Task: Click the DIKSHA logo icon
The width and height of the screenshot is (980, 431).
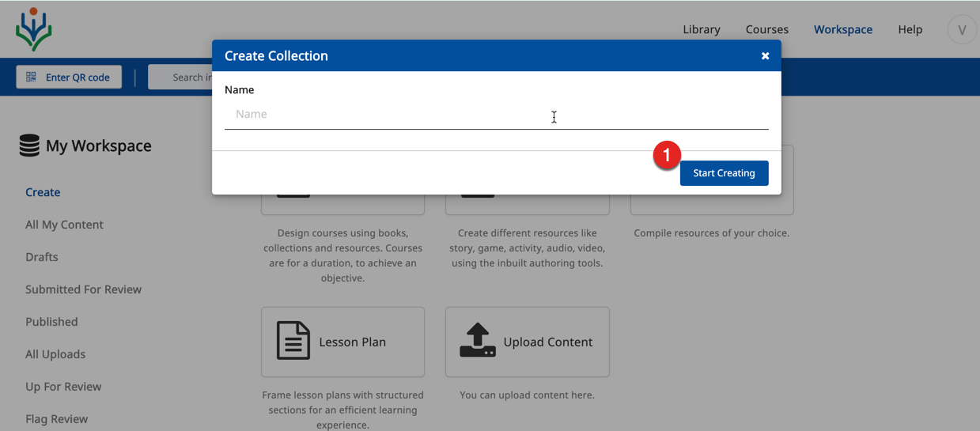Action: (x=33, y=29)
